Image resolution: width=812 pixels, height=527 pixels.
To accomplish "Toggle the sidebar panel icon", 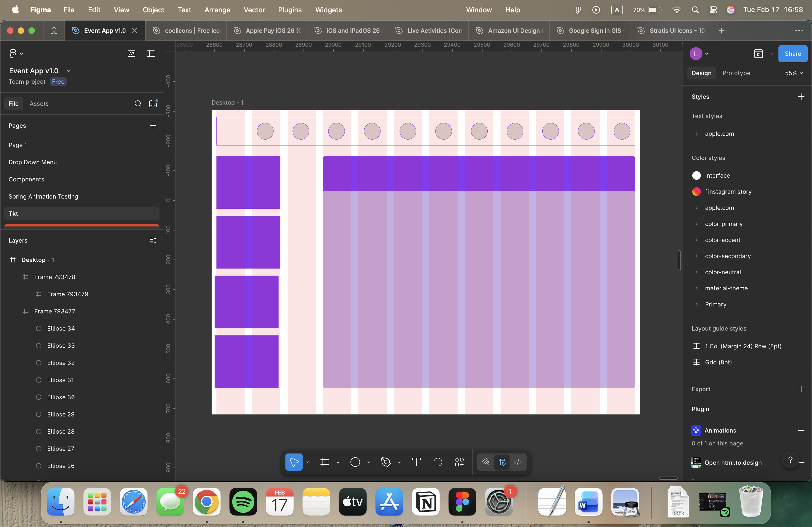I will (x=151, y=53).
